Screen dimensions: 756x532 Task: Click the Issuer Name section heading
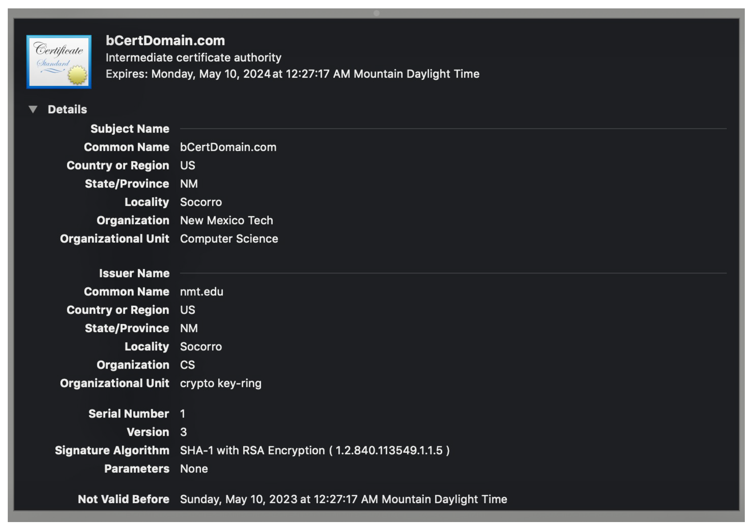[134, 274]
